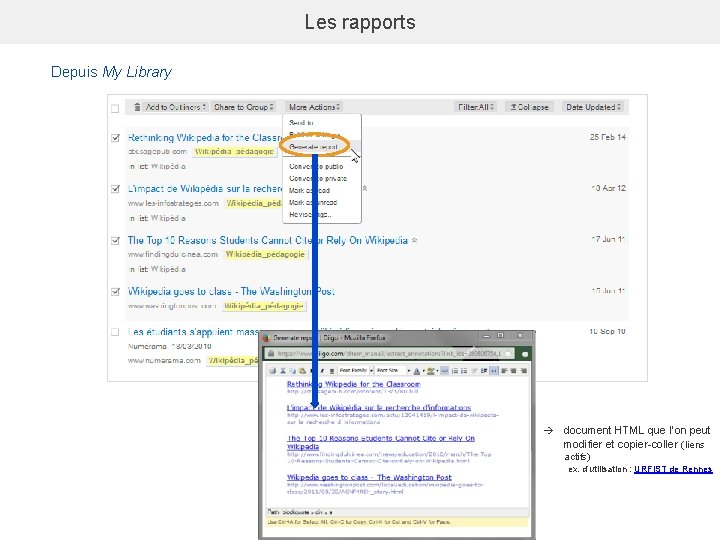Click the print icon in report editor toolbar

click(x=272, y=371)
